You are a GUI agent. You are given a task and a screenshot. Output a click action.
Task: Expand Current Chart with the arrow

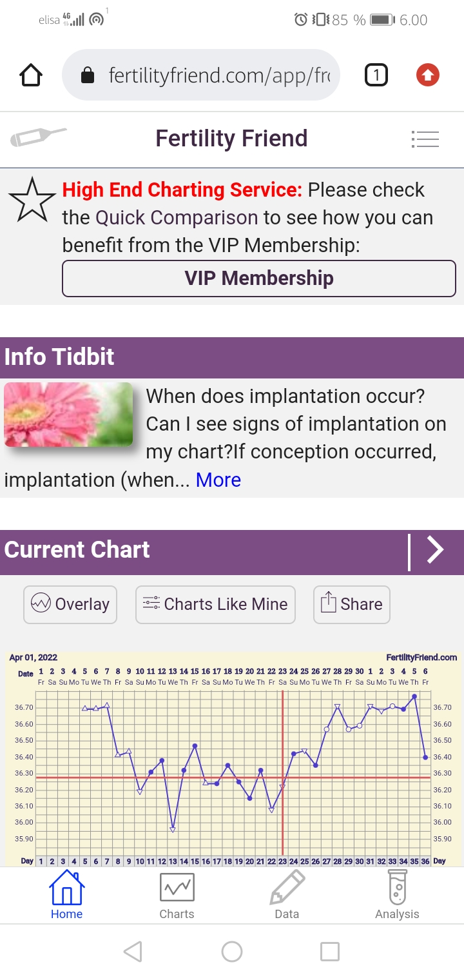click(x=436, y=550)
